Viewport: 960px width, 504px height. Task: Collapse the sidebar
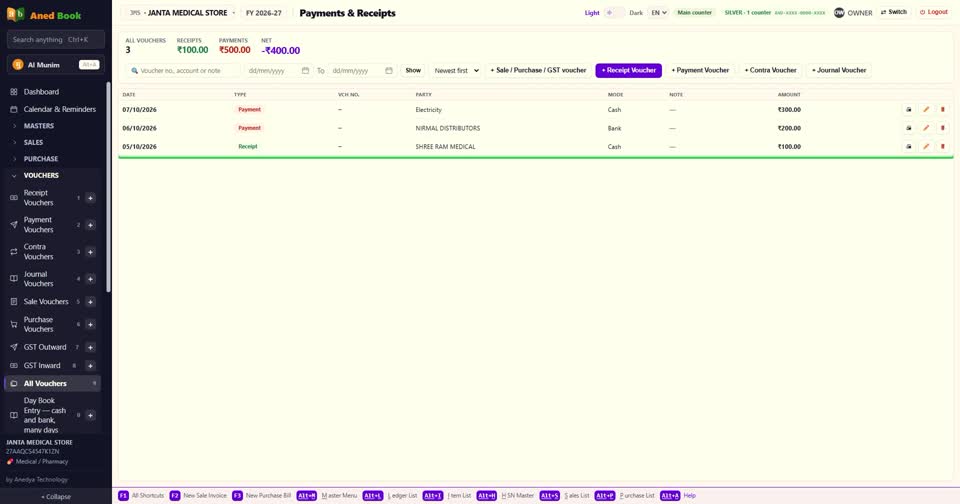(56, 497)
